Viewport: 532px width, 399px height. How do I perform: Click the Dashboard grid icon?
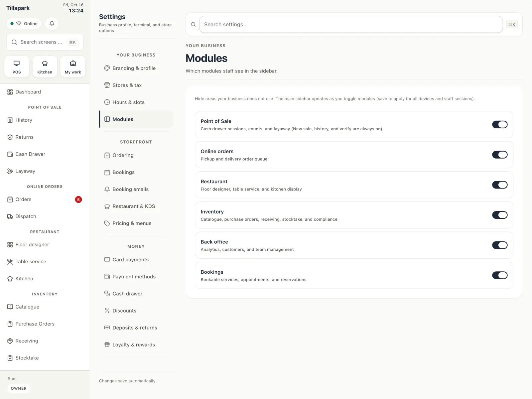10,92
